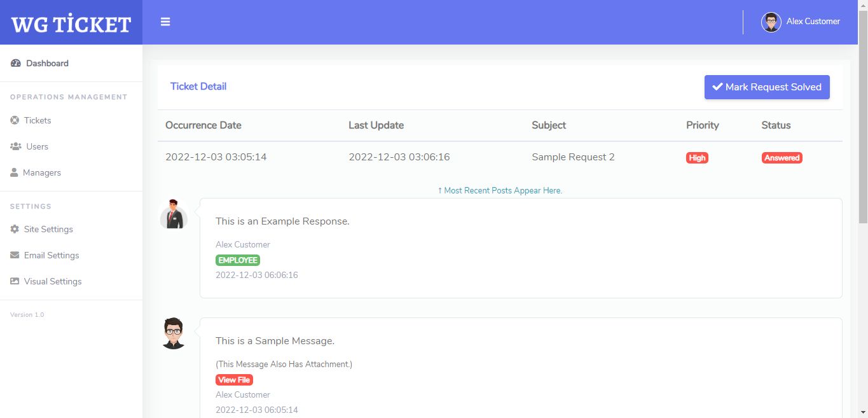Click the Tickets lifebuoy icon
868x418 pixels.
pyautogui.click(x=15, y=120)
